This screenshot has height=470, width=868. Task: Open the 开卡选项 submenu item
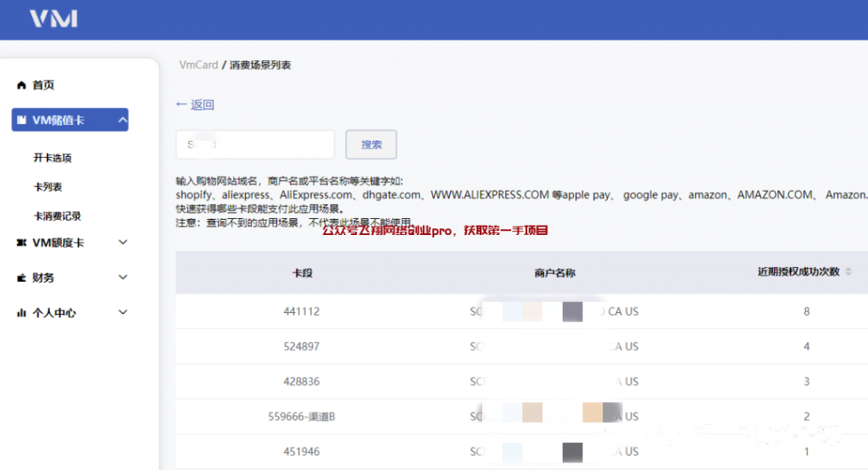click(x=53, y=158)
